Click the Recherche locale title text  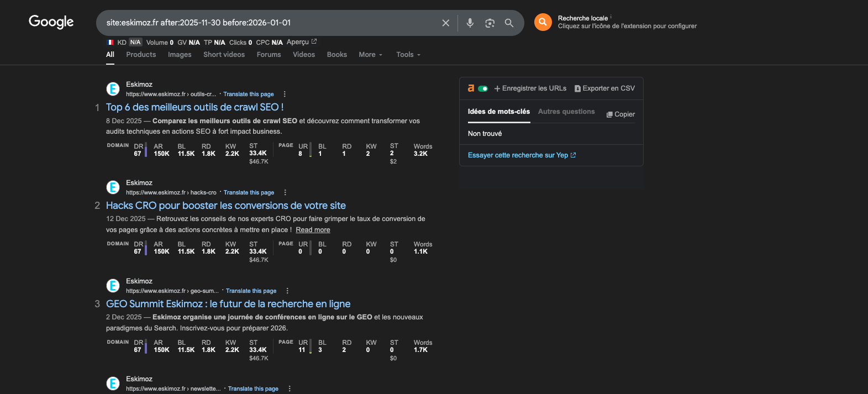pyautogui.click(x=583, y=18)
